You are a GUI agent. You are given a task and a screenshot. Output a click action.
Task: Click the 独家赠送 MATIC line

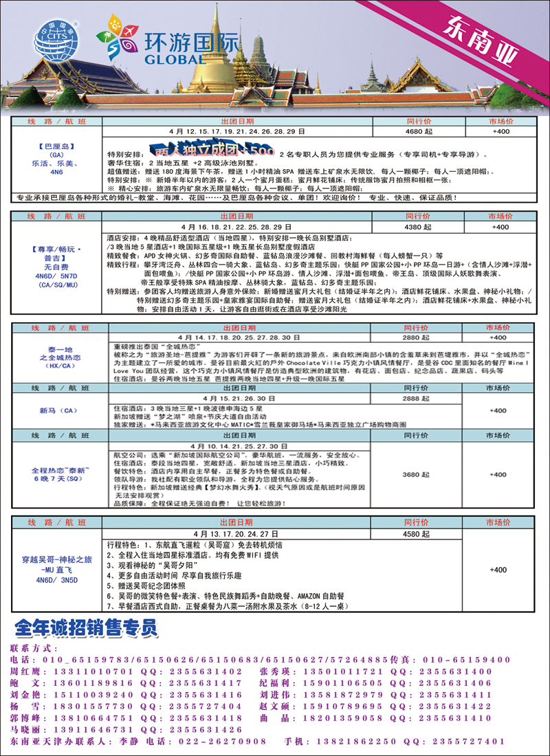[261, 425]
